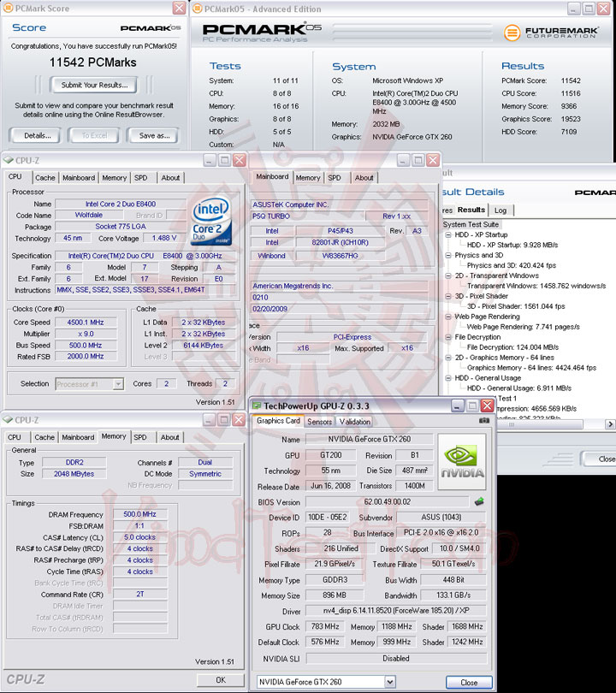Click the Graphics Score value '19523'
This screenshot has width=616, height=693.
pos(571,119)
